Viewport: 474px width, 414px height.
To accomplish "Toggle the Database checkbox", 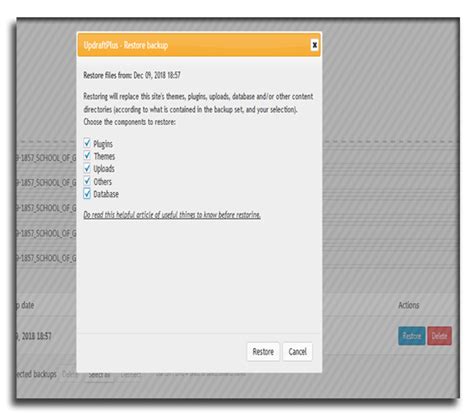I will 87,193.
